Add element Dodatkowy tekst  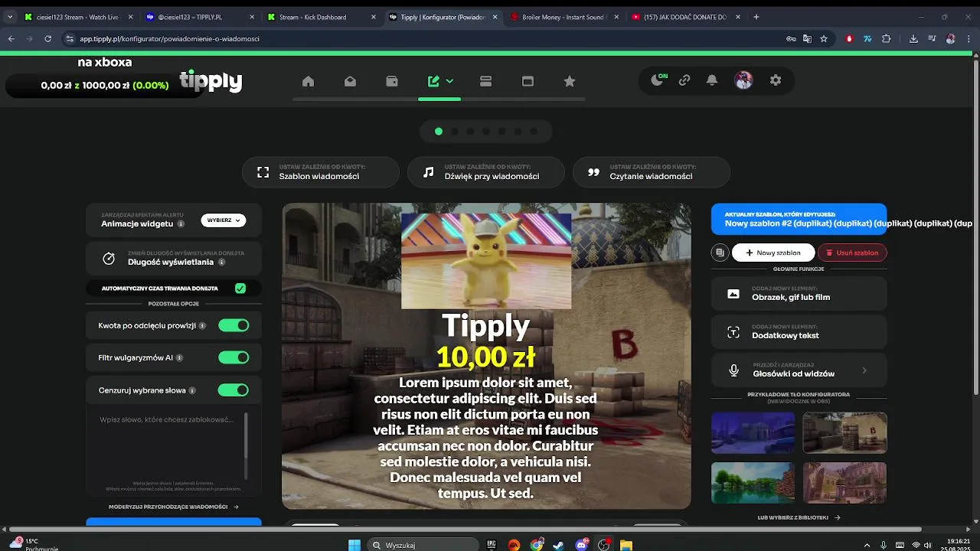[799, 331]
